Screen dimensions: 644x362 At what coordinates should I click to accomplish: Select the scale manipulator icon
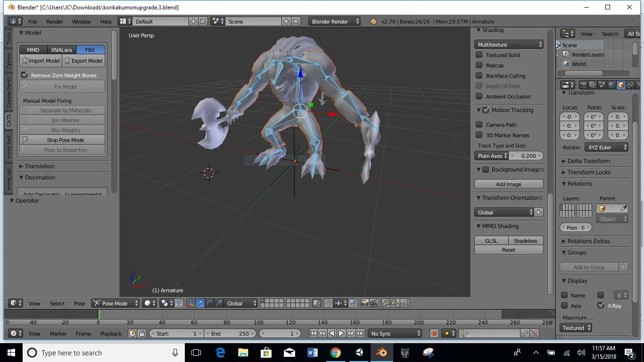(x=219, y=304)
